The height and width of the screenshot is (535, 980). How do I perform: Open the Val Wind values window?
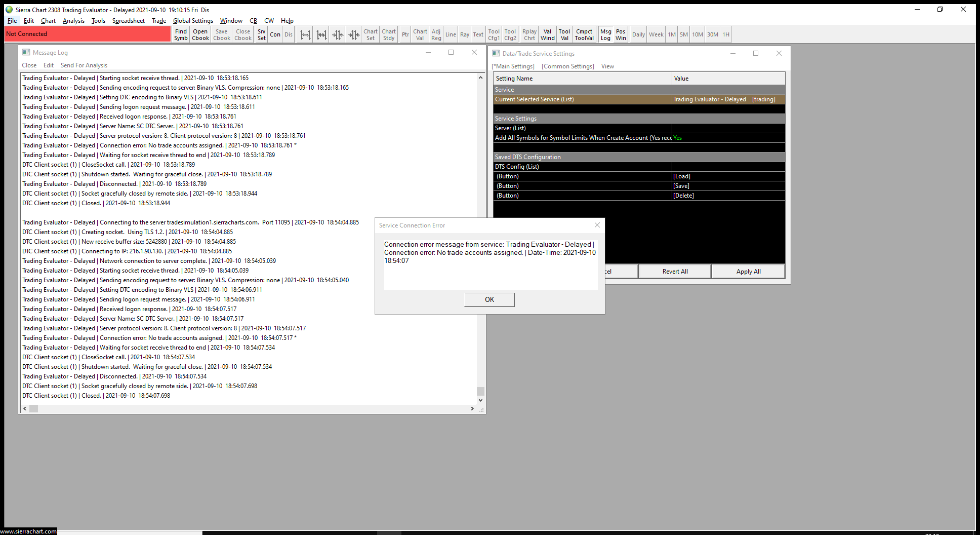click(x=547, y=34)
